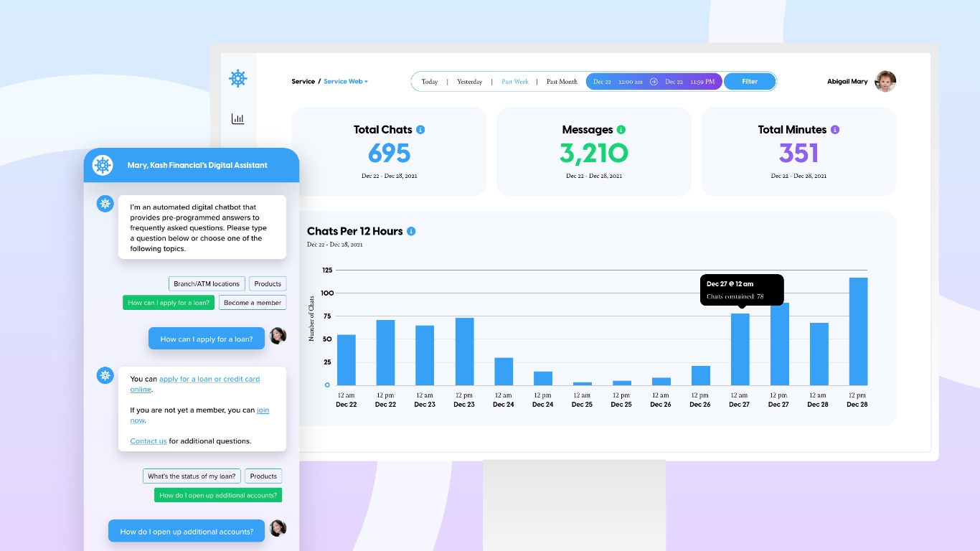This screenshot has width=980, height=551.
Task: Follow the join now link
Action: click(x=199, y=415)
